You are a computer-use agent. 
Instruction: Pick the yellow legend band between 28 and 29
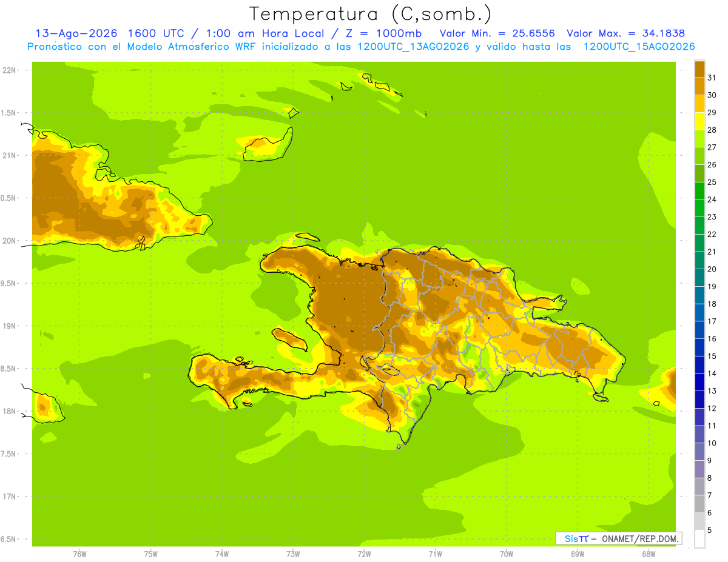click(699, 121)
